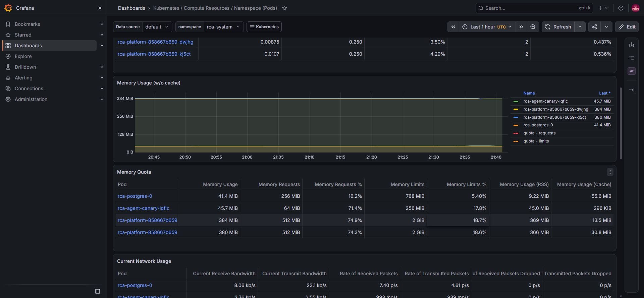Open the Kubernetes dashboard links button
Image resolution: width=644 pixels, height=298 pixels.
coord(264,27)
